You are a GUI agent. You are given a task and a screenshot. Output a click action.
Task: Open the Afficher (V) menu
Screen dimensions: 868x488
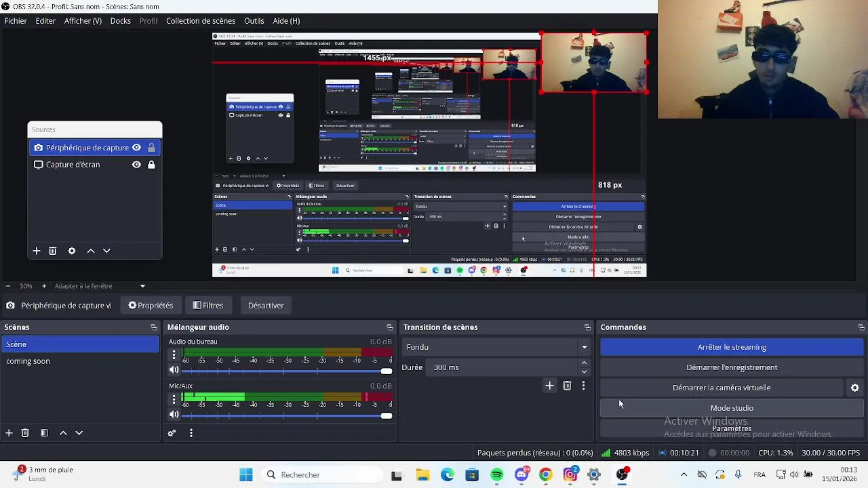tap(83, 21)
